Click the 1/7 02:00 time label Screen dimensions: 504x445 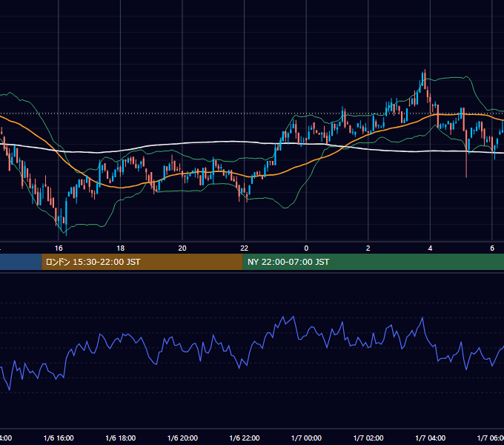(x=368, y=438)
